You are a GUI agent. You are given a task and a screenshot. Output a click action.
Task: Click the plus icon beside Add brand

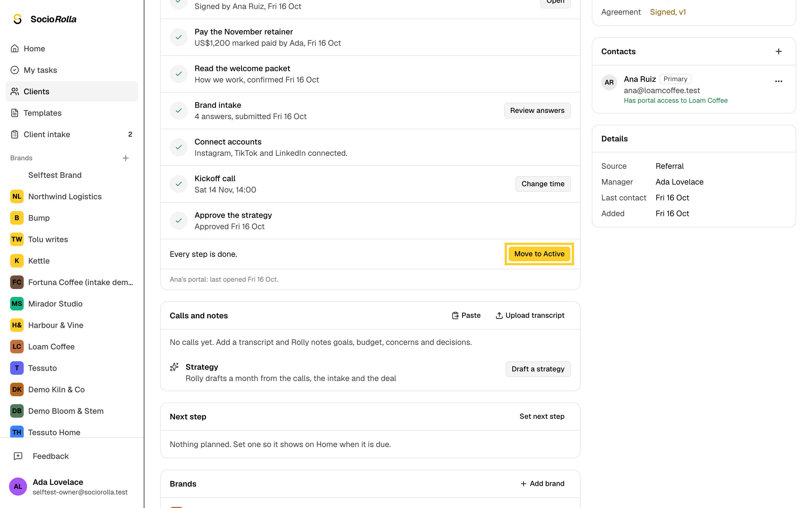[x=523, y=484]
